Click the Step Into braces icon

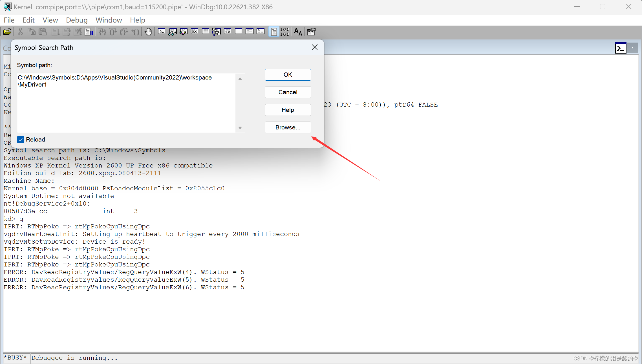coord(102,32)
